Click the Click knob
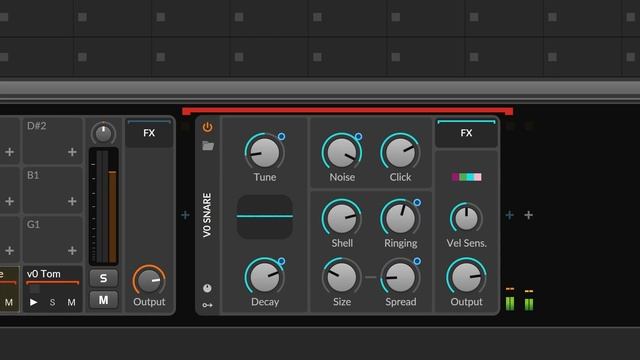 (400, 153)
